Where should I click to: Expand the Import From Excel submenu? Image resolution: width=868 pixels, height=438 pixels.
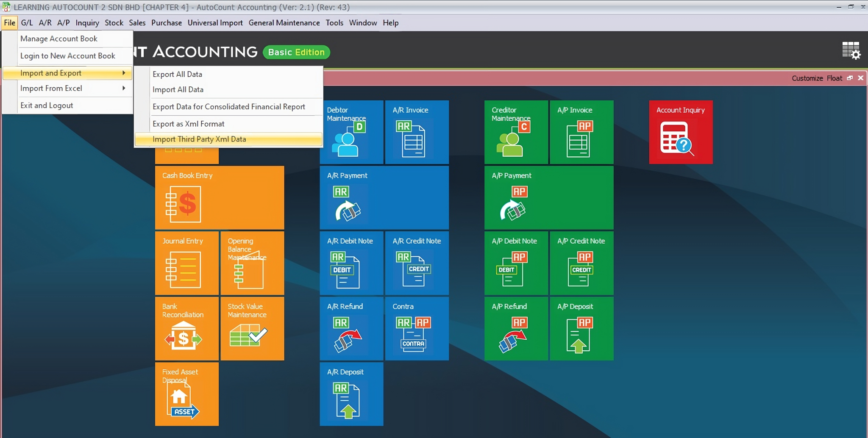(x=67, y=88)
